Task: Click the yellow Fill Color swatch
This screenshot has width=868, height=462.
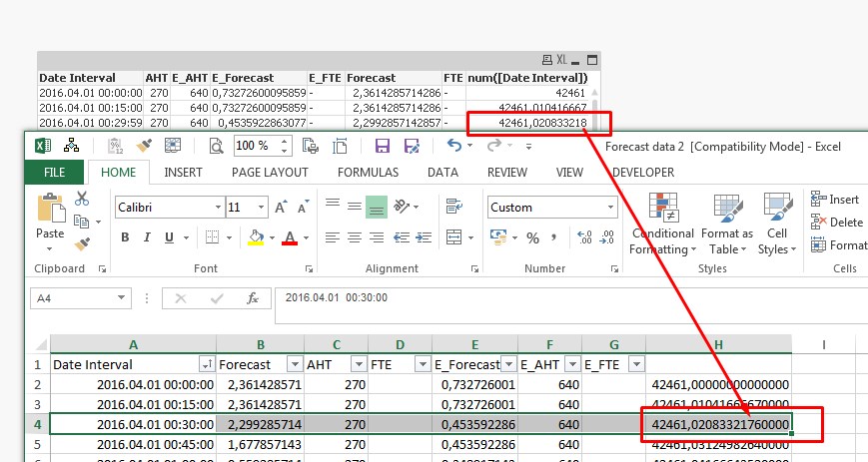Action: pyautogui.click(x=256, y=237)
